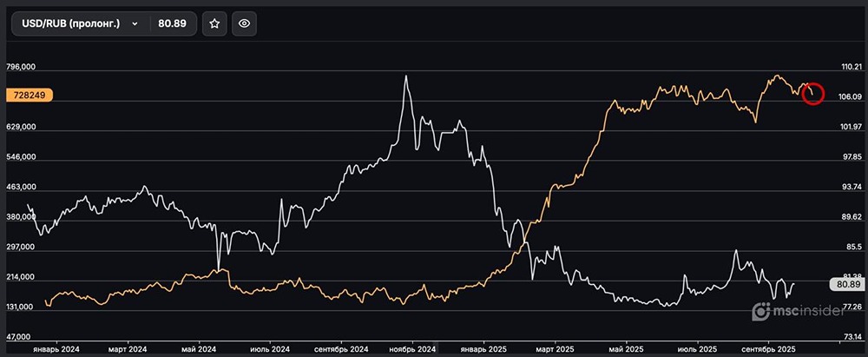Click the orange 728249 axis label
868x357 pixels.
click(x=30, y=96)
